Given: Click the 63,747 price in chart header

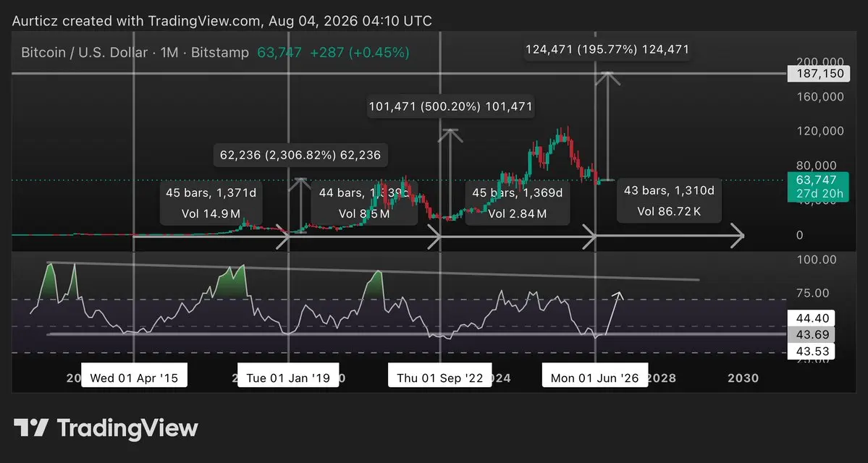Looking at the screenshot, I should point(279,53).
